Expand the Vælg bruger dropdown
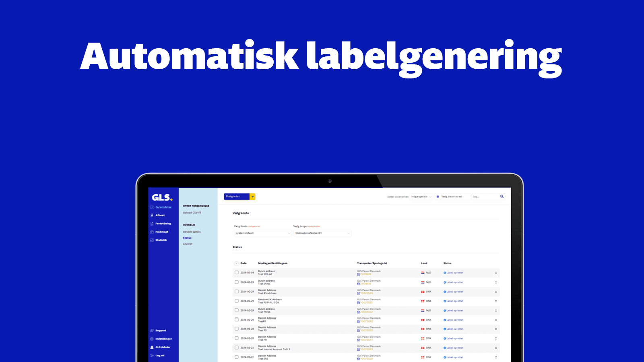Viewport: 644px width, 362px height. 321,233
